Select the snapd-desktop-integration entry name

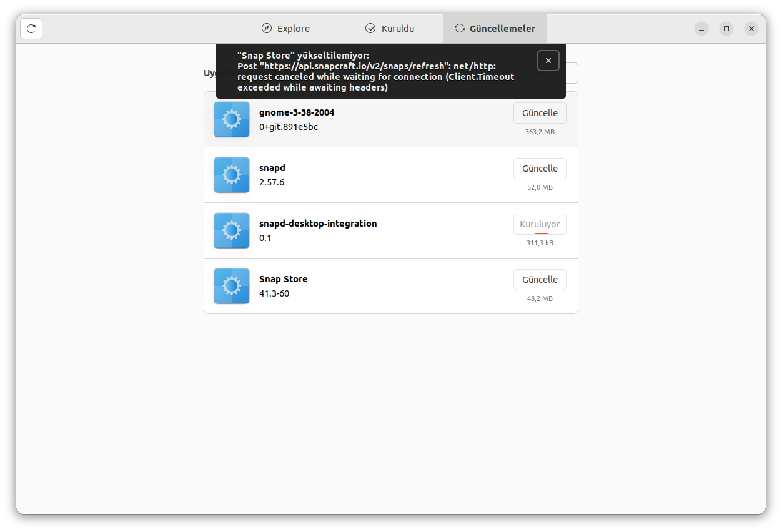coord(318,224)
